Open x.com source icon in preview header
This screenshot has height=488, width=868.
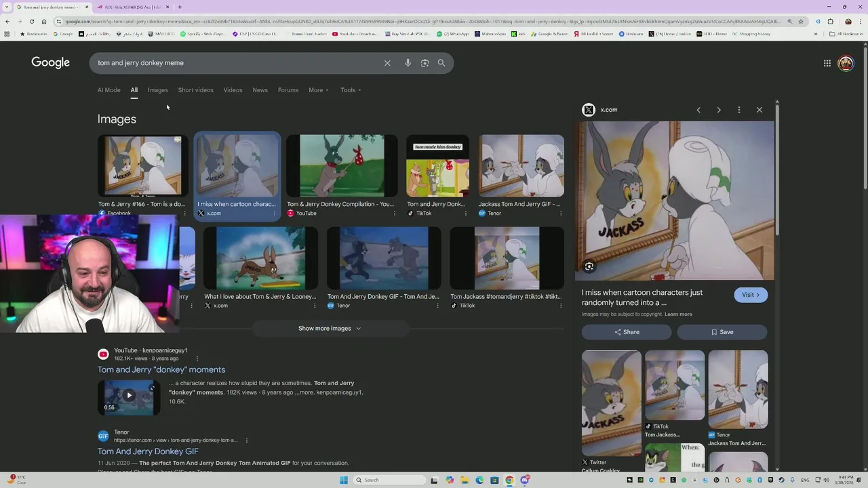coord(589,110)
